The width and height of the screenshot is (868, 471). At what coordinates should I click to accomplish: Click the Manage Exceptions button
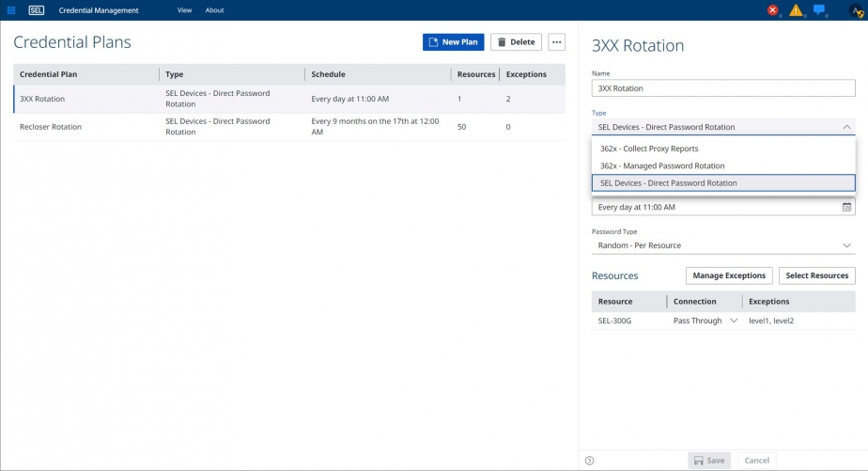[729, 275]
